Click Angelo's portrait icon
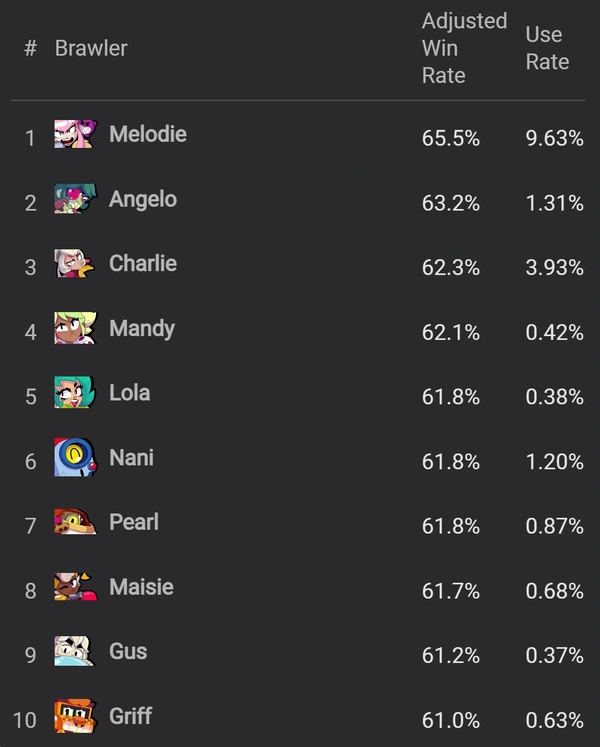Screen dimensions: 600x747 (x=75, y=199)
